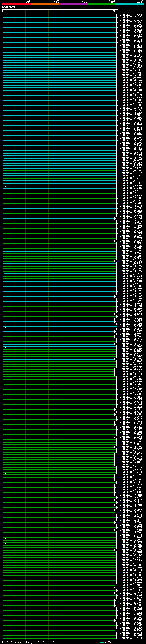Select label UniRef100_Q47Q54
Screen dimensions: 146x644
pos(131,218)
